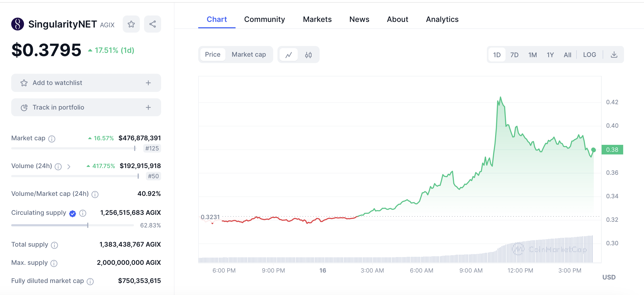The image size is (644, 295).
Task: Click the Max. supply info icon
Action: (x=54, y=263)
